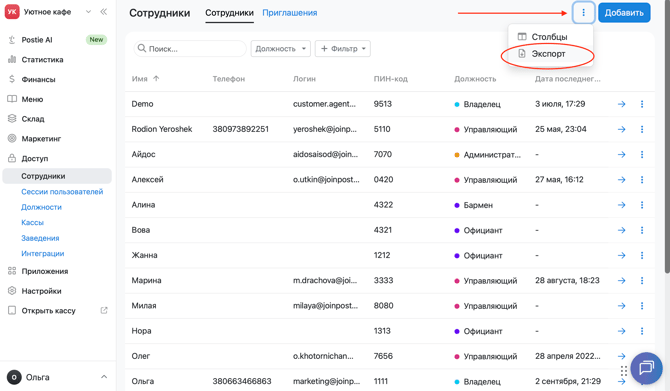Open the Rodion Yeroshek row three-dot menu
Screen dimensions: 670x391
tap(642, 129)
